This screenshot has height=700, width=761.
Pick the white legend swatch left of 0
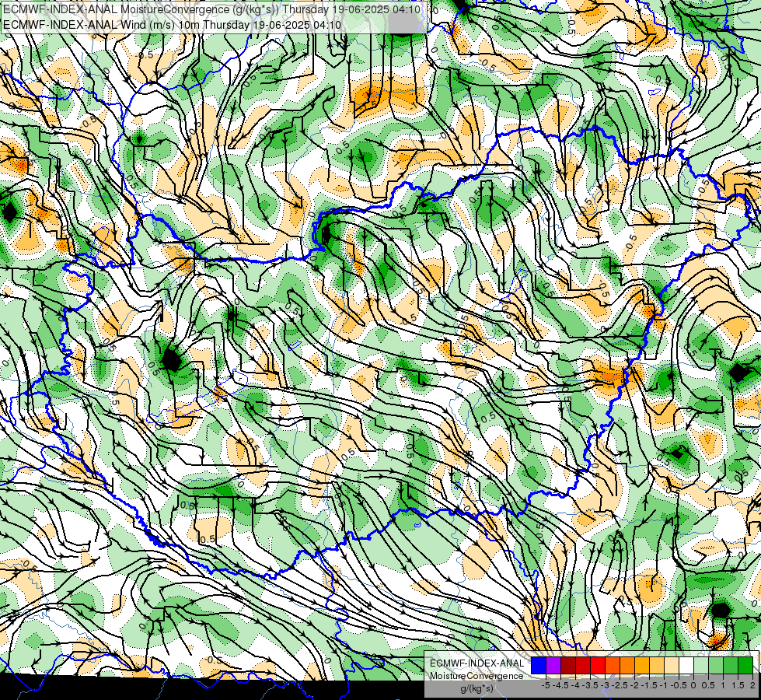(686, 665)
